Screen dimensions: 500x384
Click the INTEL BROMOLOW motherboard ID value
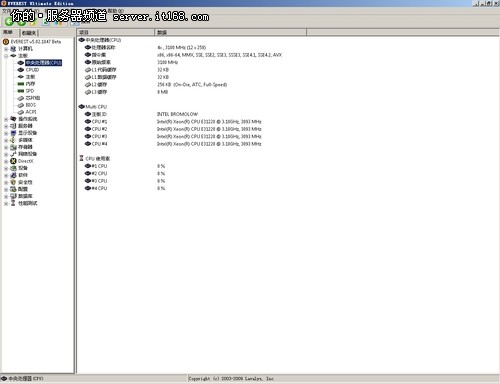177,114
